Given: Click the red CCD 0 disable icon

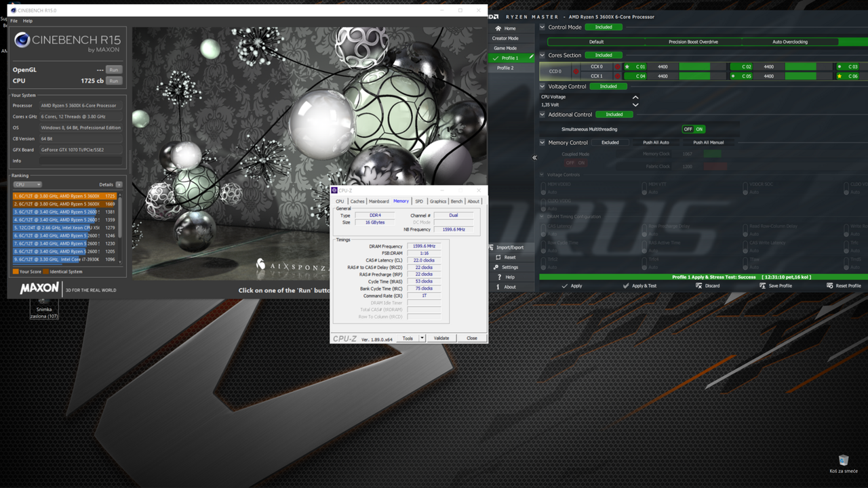Looking at the screenshot, I should [576, 71].
